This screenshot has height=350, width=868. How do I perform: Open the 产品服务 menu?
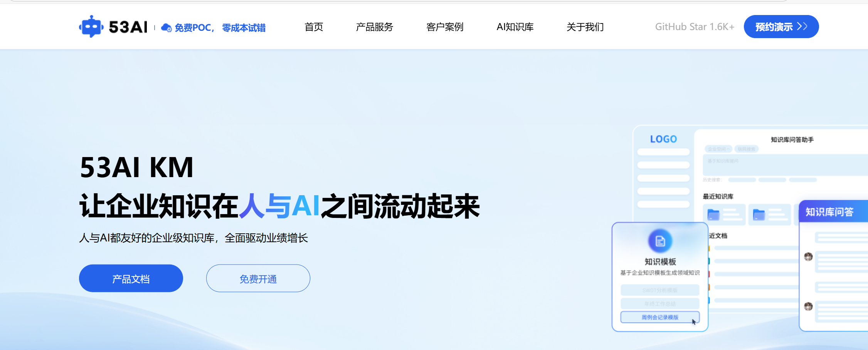click(374, 27)
